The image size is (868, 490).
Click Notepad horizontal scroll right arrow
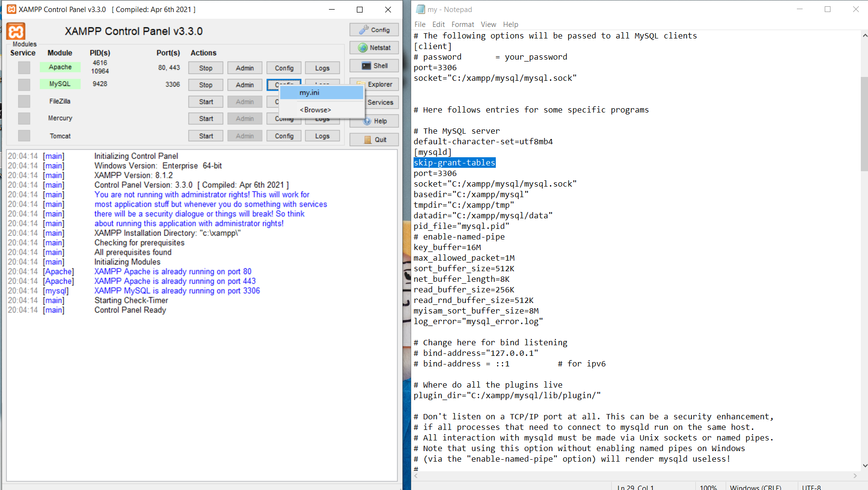point(855,476)
